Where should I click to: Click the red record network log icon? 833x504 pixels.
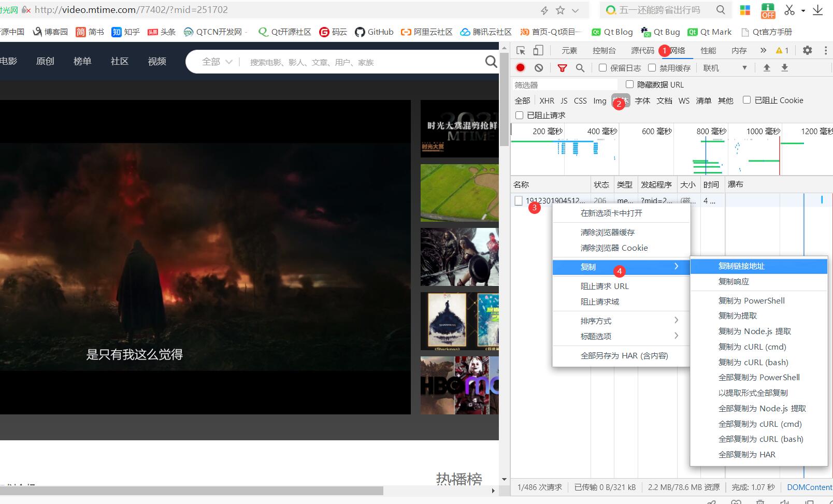pos(521,68)
